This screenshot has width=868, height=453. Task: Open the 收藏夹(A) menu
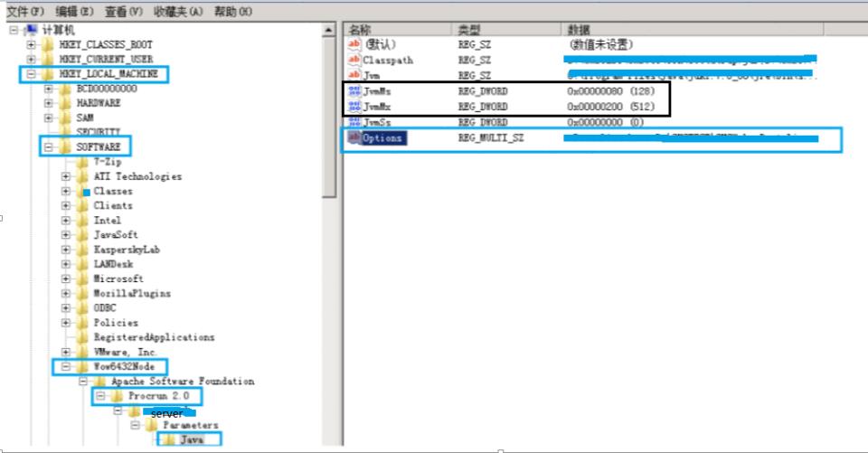click(x=178, y=12)
